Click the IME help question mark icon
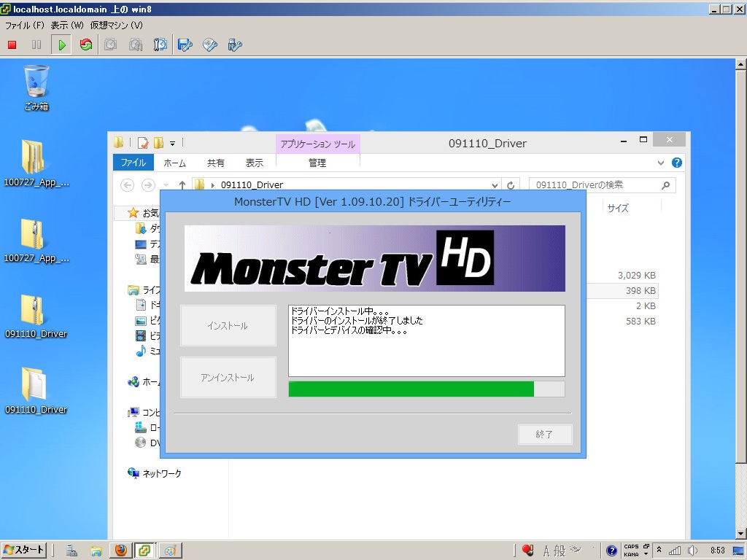747x560 pixels. (612, 551)
